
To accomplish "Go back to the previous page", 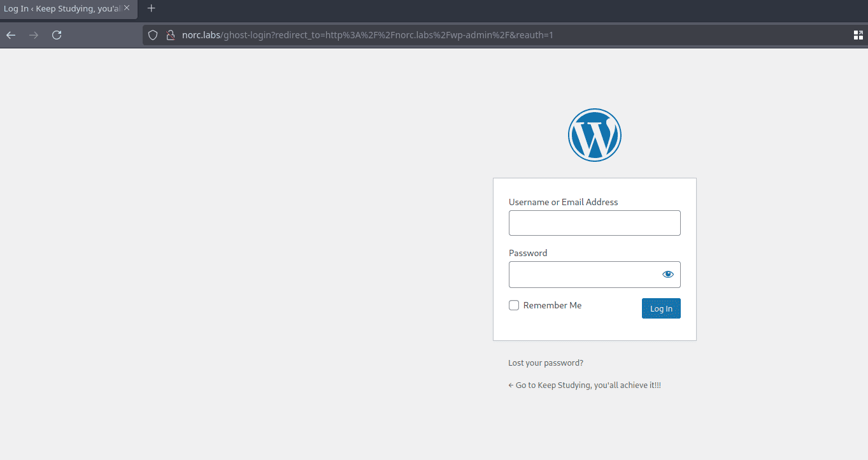I will 11,35.
